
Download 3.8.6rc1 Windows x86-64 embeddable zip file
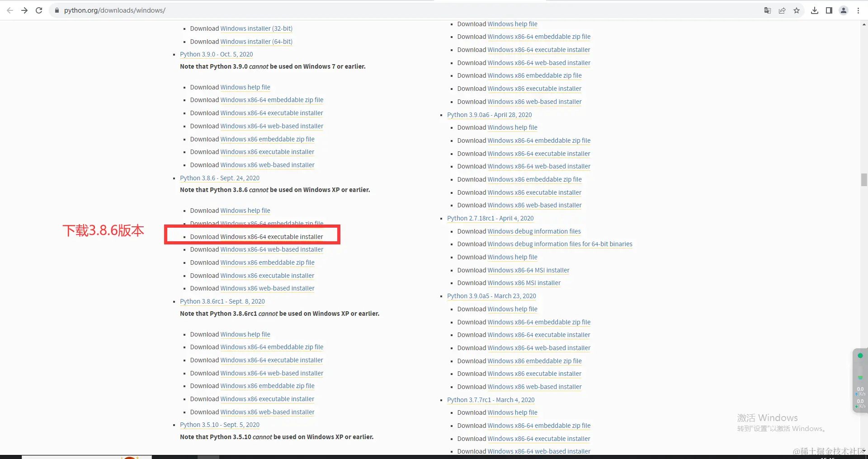[272, 347]
